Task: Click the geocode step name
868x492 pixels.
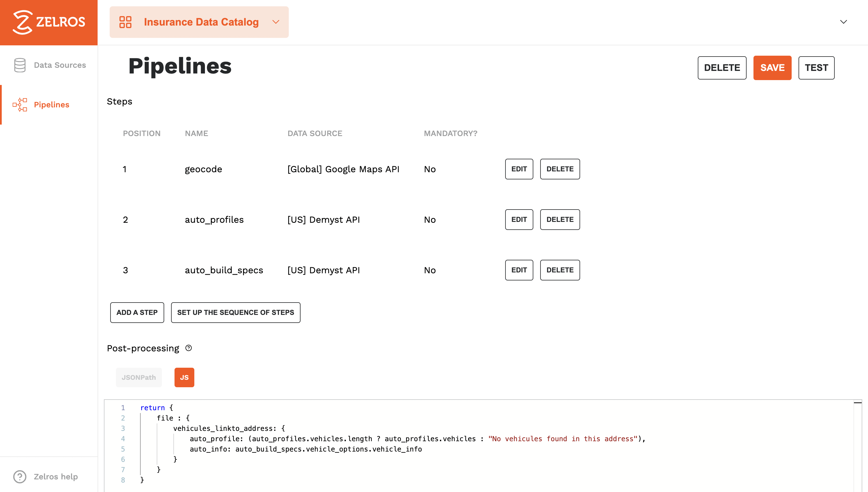Action: pyautogui.click(x=204, y=169)
